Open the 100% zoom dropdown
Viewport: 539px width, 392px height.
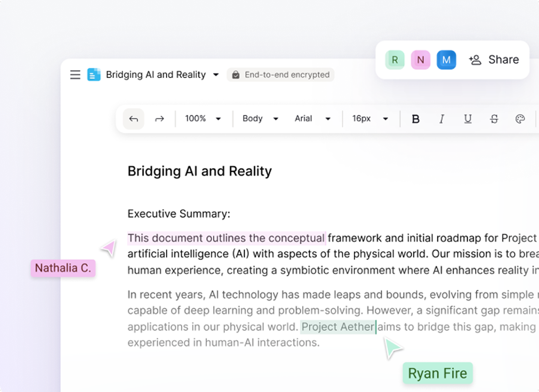[x=203, y=119]
